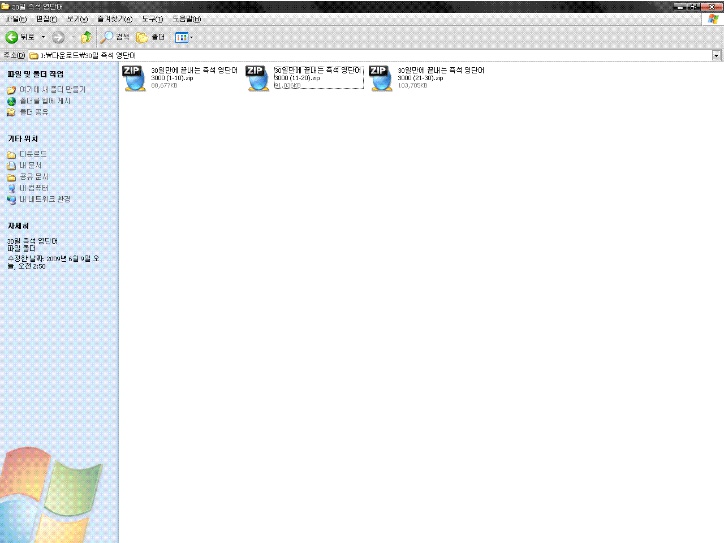724x543 pixels.
Task: Open the View (보기) menu
Action: (x=77, y=19)
